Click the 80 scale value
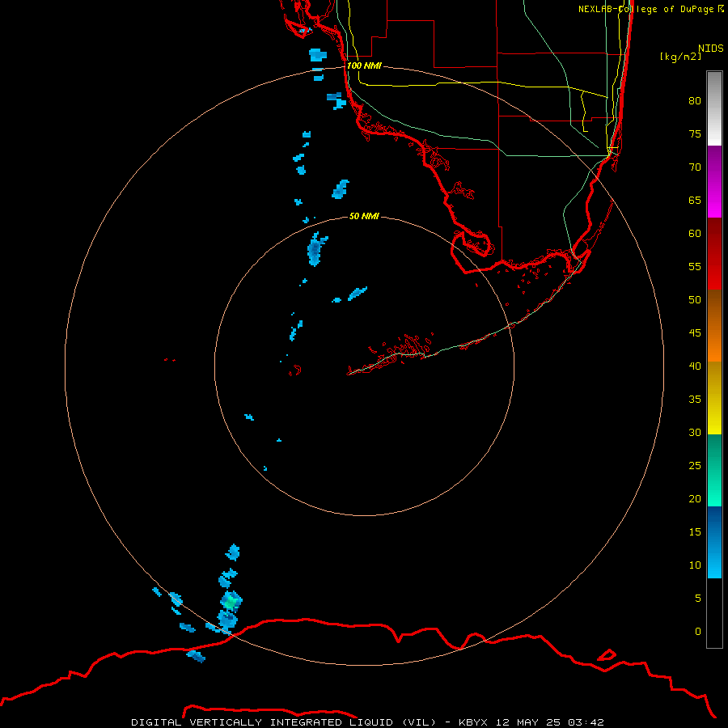The width and height of the screenshot is (728, 728). tap(695, 101)
